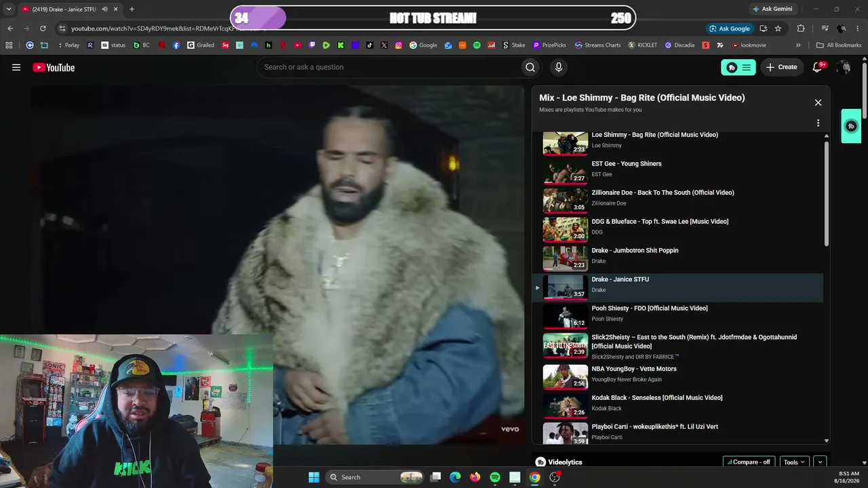Viewport: 868px width, 488px height.
Task: Open the All Bookmarks folder
Action: pos(839,45)
